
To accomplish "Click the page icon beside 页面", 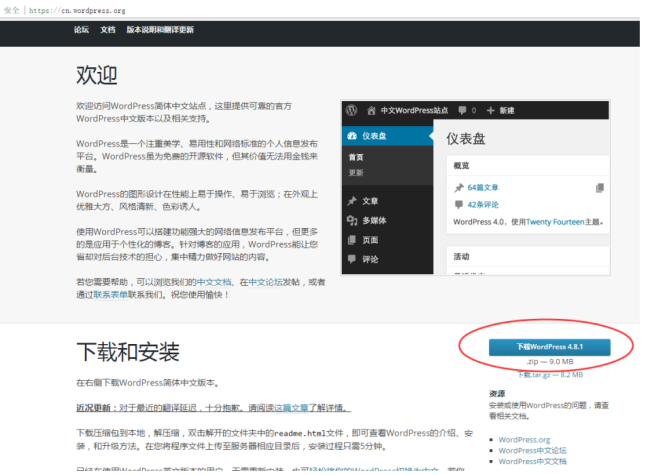I will pyautogui.click(x=350, y=240).
